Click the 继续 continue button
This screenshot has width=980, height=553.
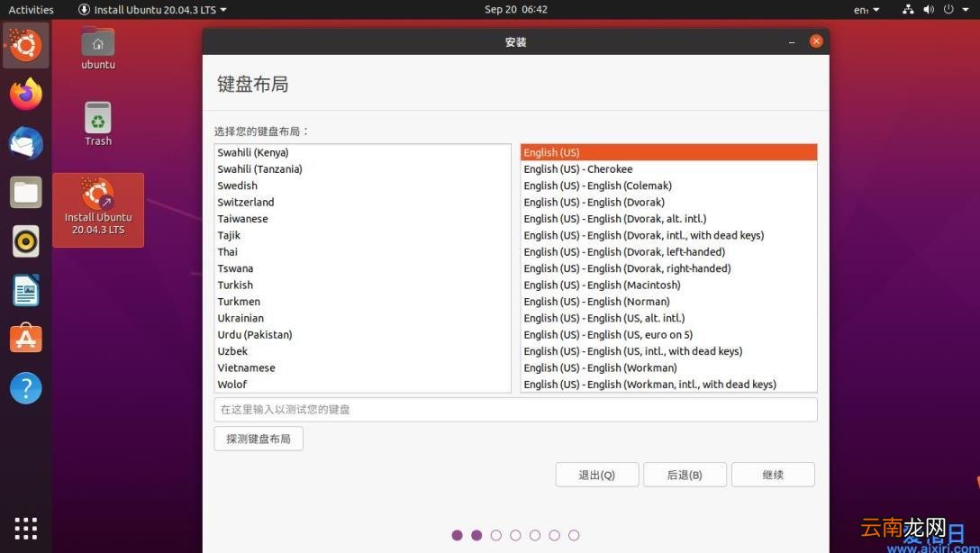coord(773,475)
